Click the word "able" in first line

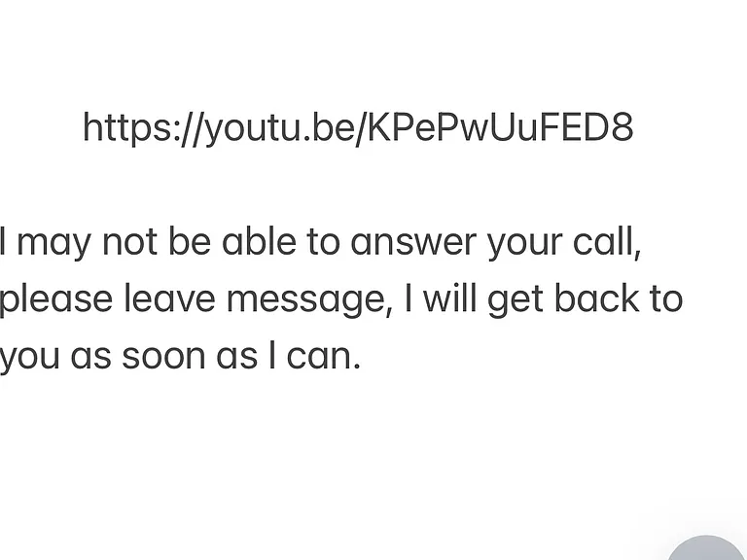point(259,241)
